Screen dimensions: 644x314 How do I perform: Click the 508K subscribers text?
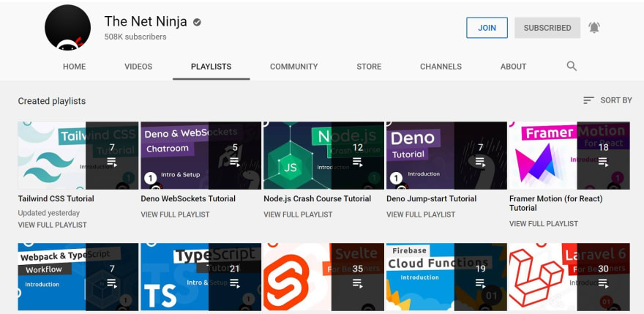click(x=135, y=37)
